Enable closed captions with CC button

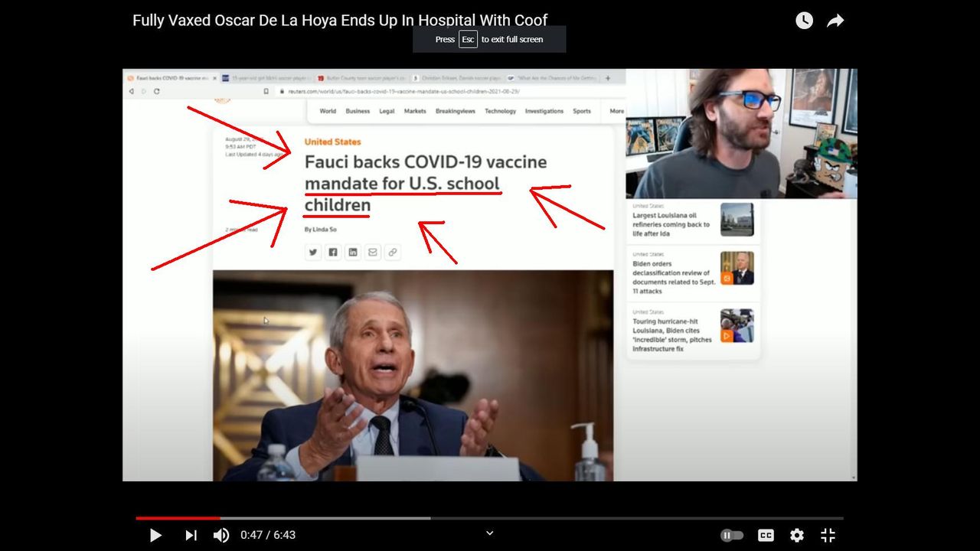[766, 535]
